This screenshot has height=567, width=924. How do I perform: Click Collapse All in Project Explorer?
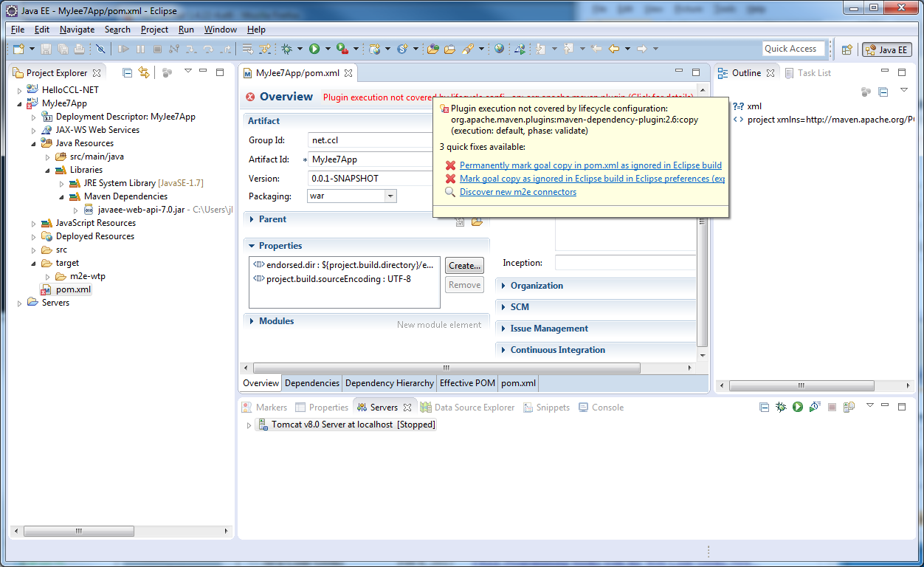(127, 72)
